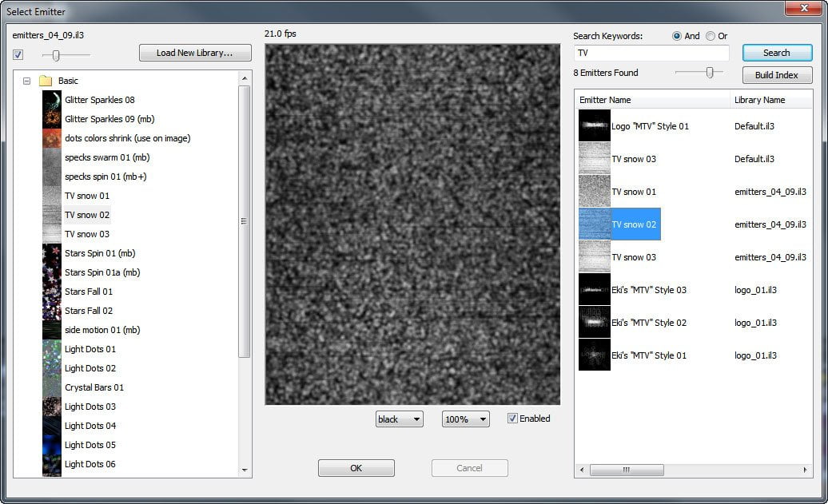Select the Glitter Sparkles 08 emitter thumbnail

pyautogui.click(x=52, y=100)
